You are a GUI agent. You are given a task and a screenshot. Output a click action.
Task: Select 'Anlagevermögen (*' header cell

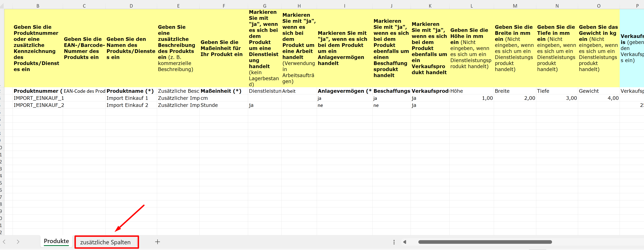point(344,91)
